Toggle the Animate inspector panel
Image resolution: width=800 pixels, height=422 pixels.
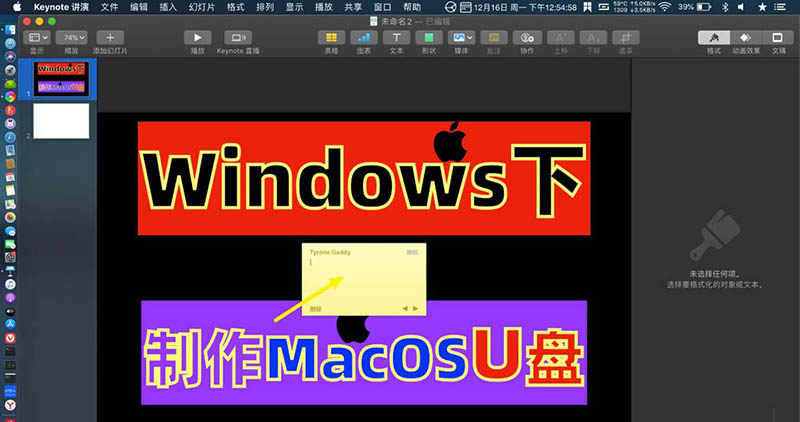[x=745, y=37]
